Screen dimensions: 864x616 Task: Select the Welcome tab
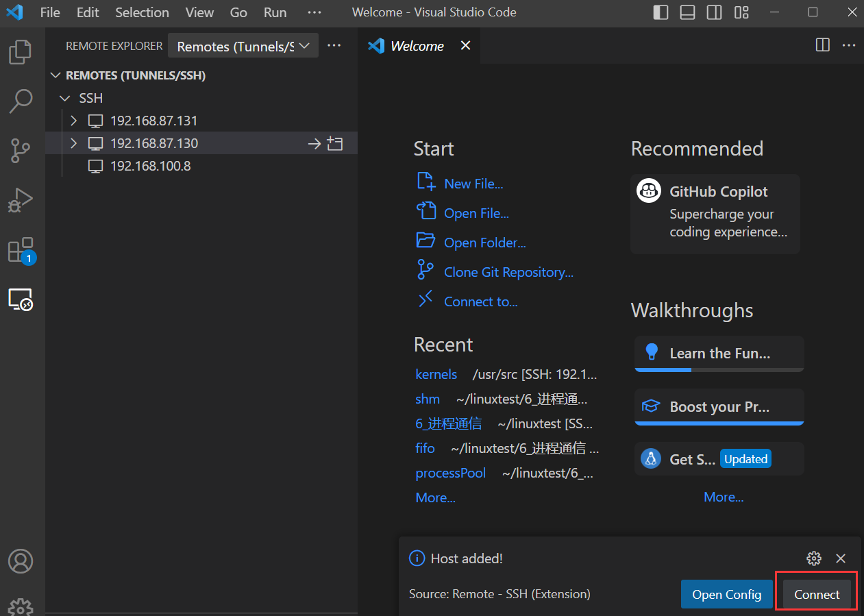pos(419,46)
